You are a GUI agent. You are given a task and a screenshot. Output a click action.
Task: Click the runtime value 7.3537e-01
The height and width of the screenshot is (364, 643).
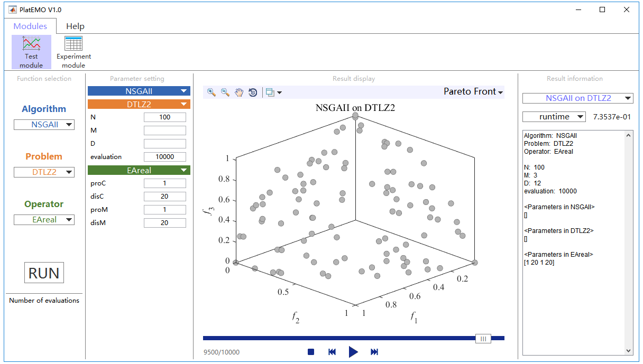pyautogui.click(x=612, y=117)
